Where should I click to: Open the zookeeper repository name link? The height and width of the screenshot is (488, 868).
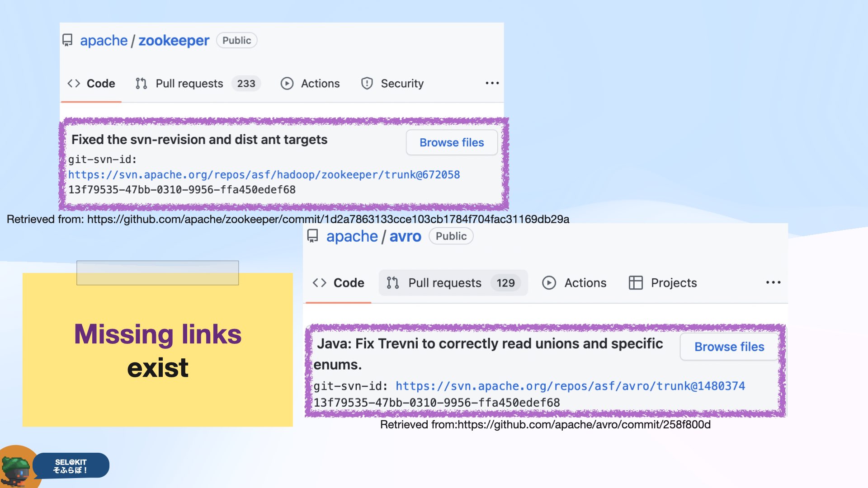coord(174,41)
